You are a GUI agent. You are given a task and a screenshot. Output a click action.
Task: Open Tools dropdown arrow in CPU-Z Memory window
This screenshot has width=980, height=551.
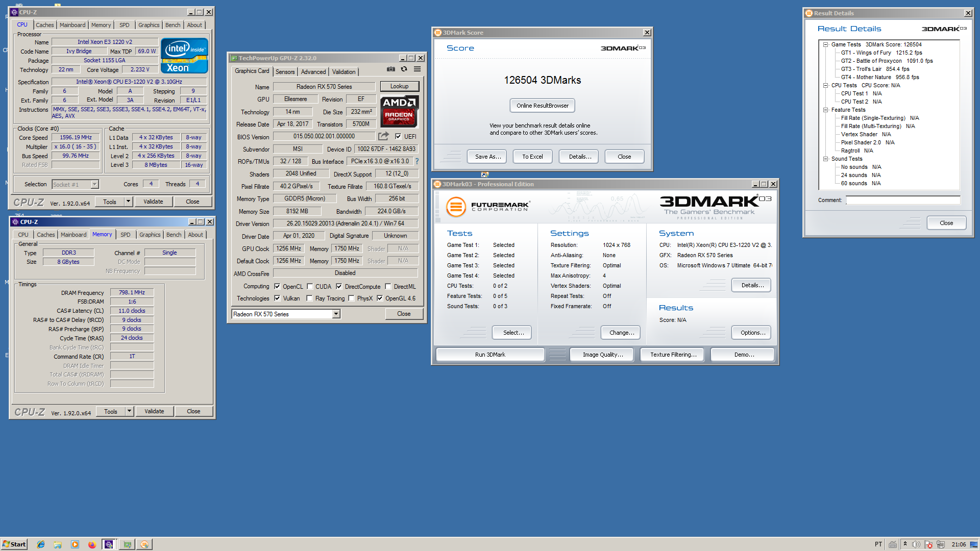130,411
